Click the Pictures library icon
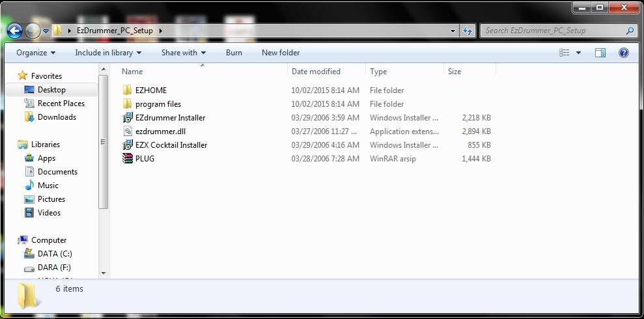Image resolution: width=644 pixels, height=319 pixels. pyautogui.click(x=29, y=199)
